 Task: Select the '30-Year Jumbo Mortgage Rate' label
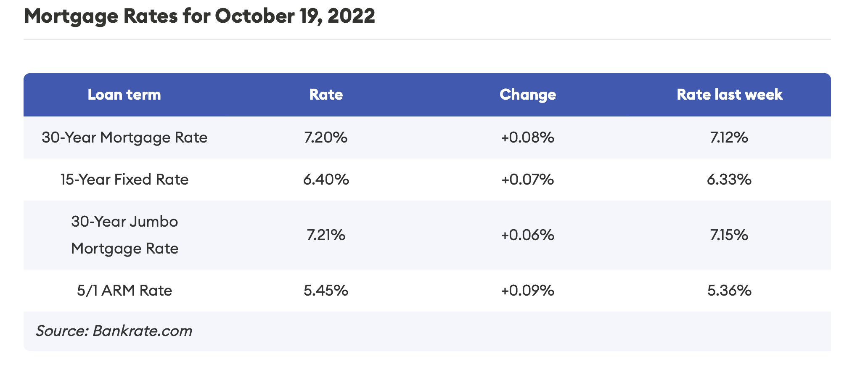click(124, 235)
